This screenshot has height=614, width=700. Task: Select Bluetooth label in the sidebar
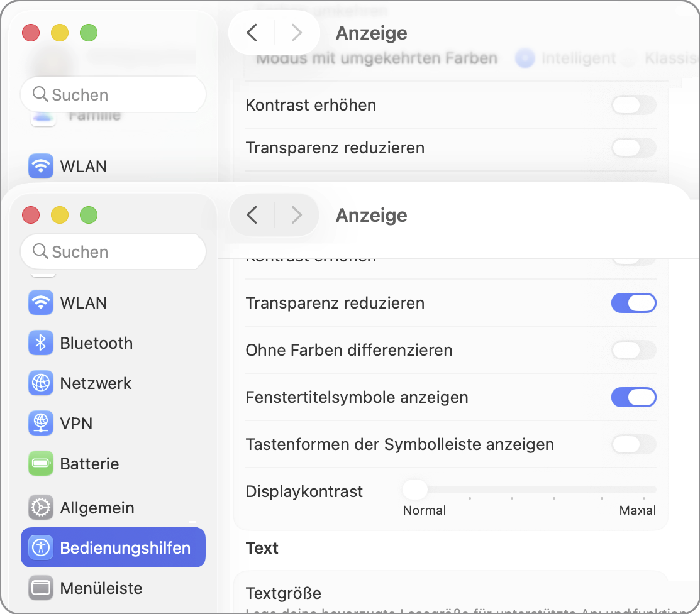tap(96, 343)
